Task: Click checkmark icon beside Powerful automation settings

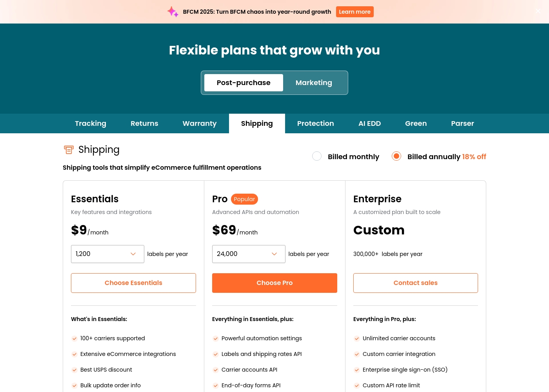Action: click(215, 339)
